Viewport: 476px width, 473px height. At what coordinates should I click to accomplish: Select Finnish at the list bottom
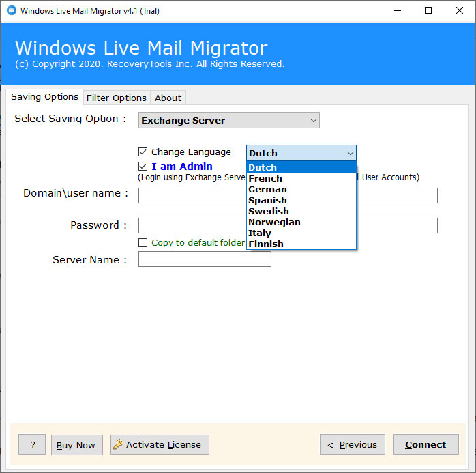[266, 244]
